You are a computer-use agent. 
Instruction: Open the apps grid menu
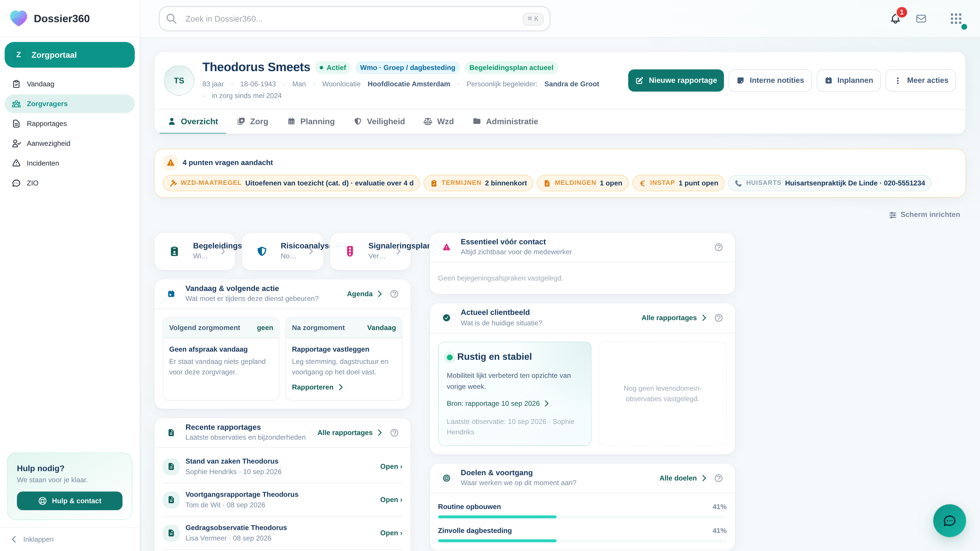[x=955, y=19]
